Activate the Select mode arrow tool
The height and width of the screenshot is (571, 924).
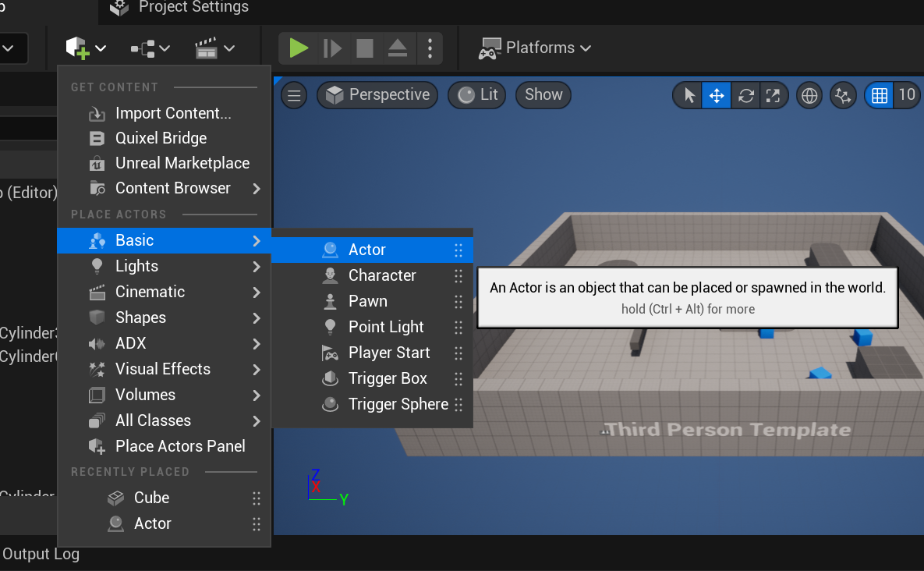coord(689,95)
